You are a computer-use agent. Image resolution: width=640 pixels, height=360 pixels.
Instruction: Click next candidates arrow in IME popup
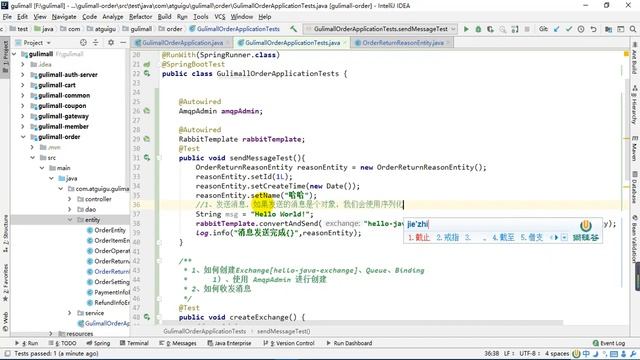(556, 238)
